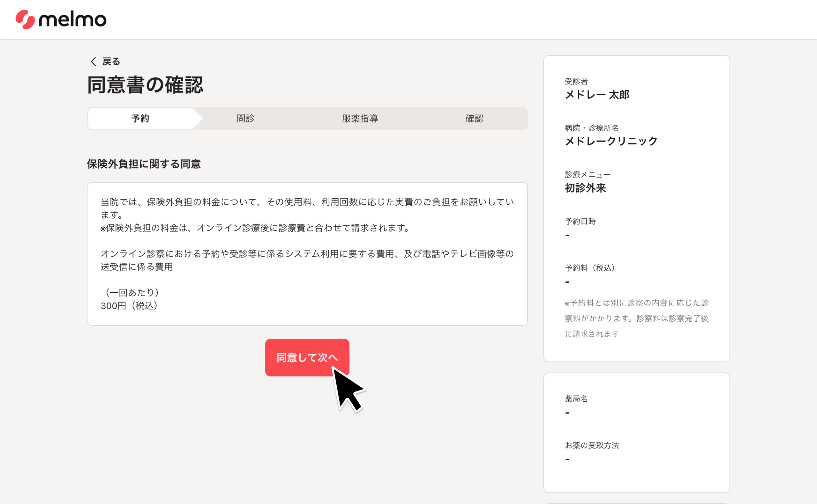This screenshot has height=504, width=817.
Task: Click the 保険外負担に関する同意 section heading
Action: [144, 164]
